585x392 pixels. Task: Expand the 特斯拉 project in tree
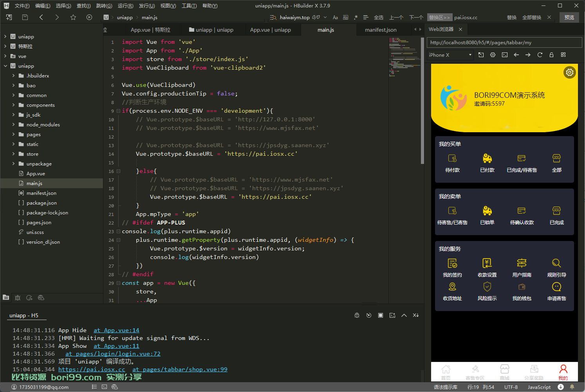(5, 46)
